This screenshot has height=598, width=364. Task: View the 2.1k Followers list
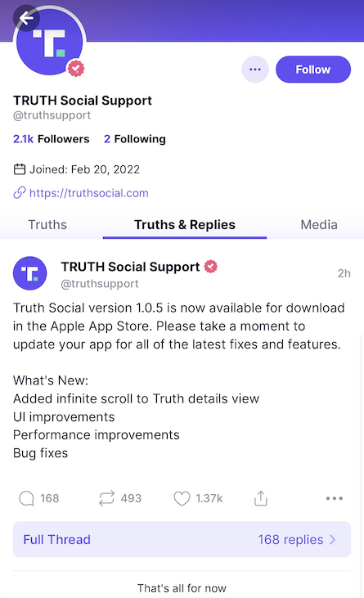click(x=51, y=139)
